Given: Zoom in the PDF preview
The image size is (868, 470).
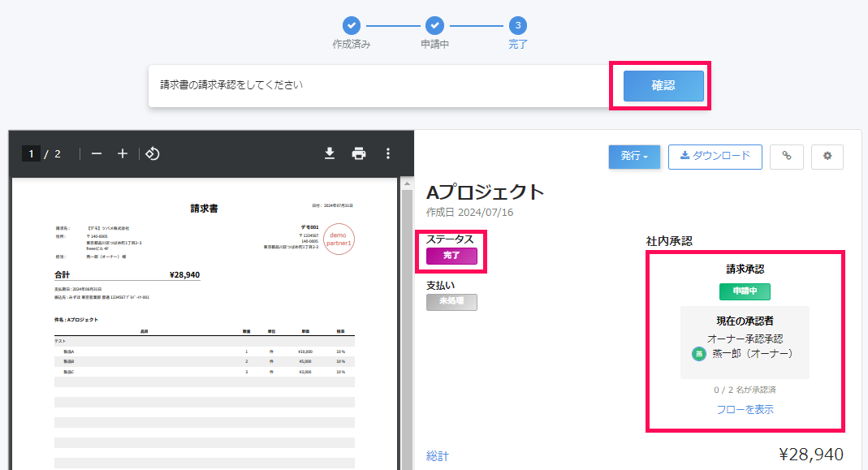Looking at the screenshot, I should (123, 153).
